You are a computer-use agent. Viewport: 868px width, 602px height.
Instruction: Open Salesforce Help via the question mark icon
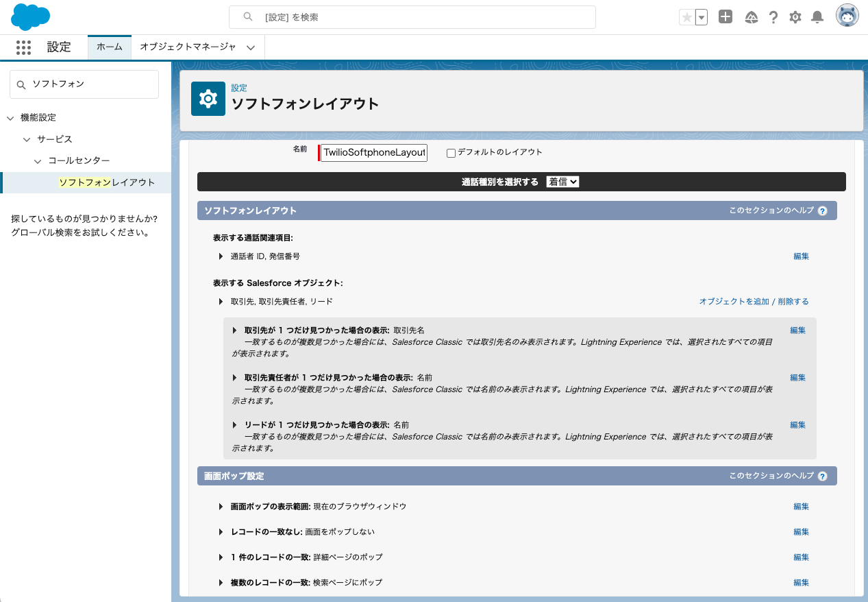[x=773, y=16]
